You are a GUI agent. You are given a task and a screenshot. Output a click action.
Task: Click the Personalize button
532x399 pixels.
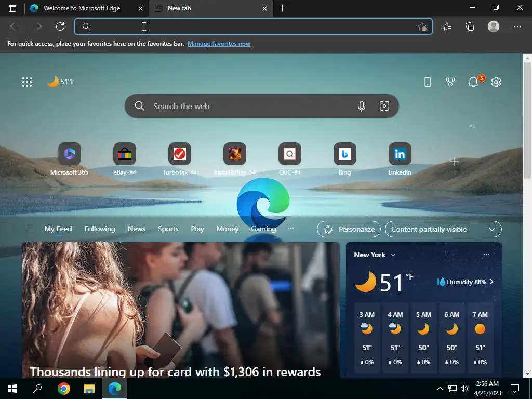pos(349,229)
